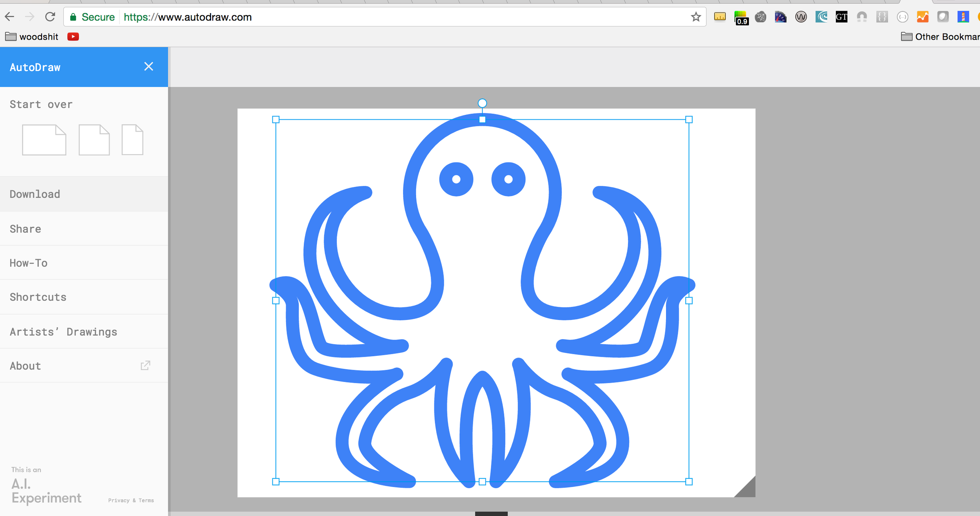This screenshot has width=980, height=516.
Task: Click the rotation handle above the octopus selection
Action: [482, 103]
